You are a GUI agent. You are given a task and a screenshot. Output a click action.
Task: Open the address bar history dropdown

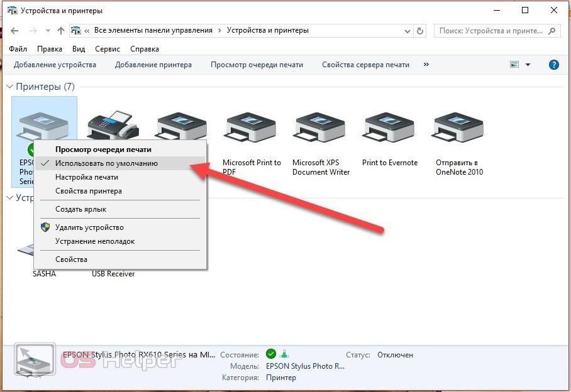[407, 31]
